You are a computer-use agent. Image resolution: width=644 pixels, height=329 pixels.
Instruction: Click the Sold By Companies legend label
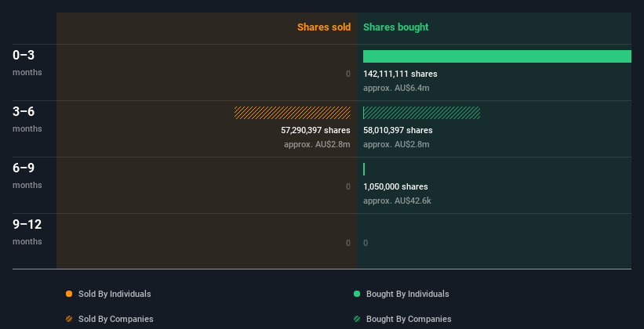tap(116, 319)
